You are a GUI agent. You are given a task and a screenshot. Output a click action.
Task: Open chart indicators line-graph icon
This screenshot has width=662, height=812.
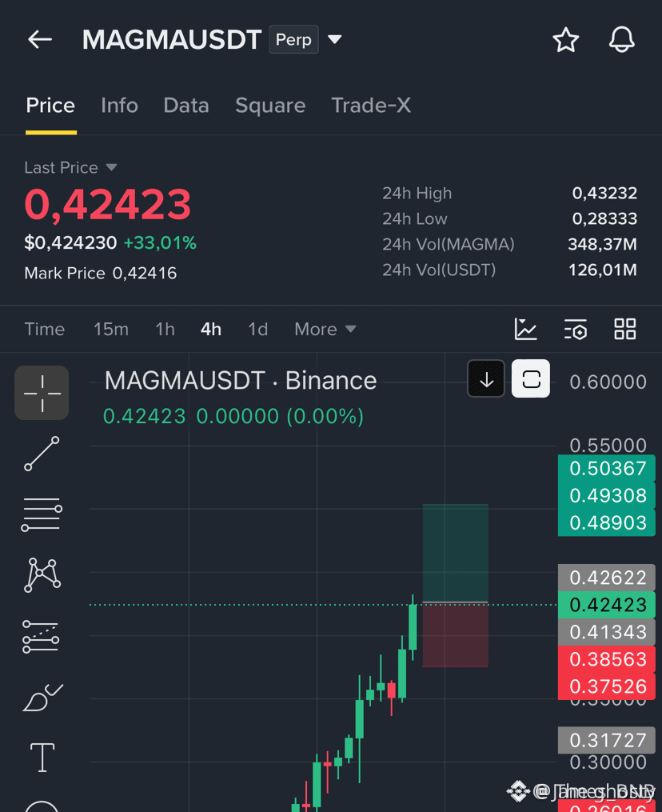(526, 330)
